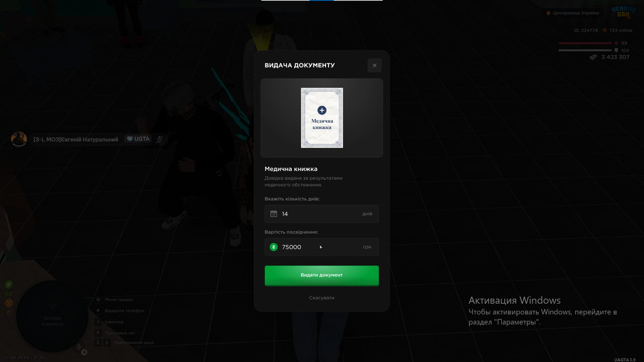Click the T key hint Текстовий чат
This screenshot has height=362, width=644.
pos(116,333)
